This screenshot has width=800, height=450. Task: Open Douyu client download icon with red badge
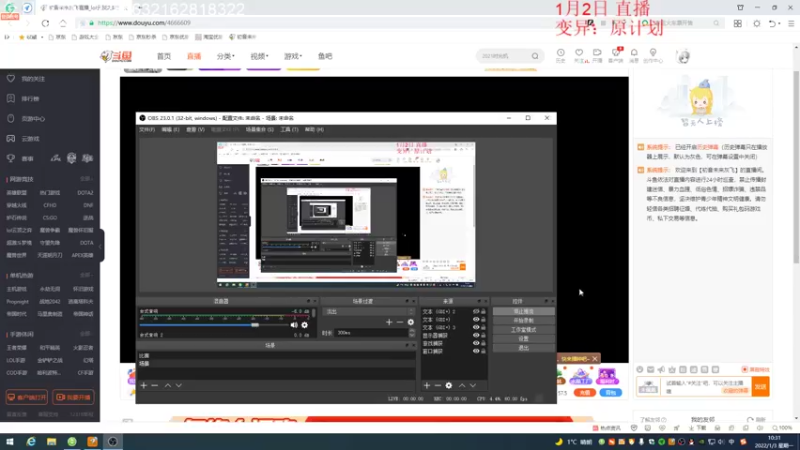616,53
